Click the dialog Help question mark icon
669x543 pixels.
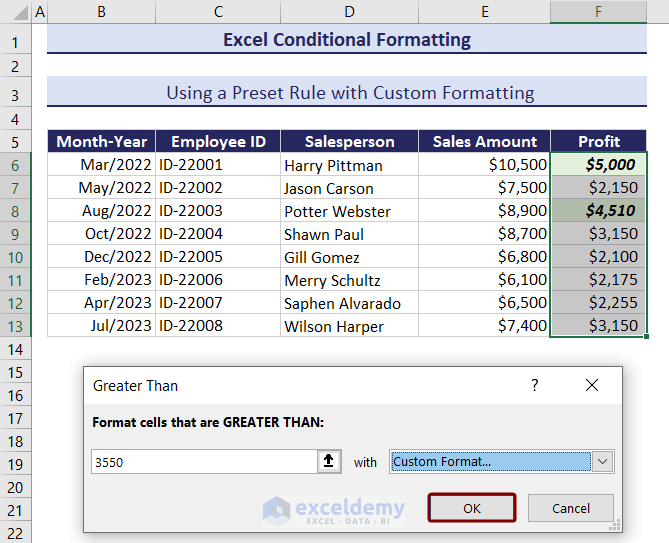point(535,385)
